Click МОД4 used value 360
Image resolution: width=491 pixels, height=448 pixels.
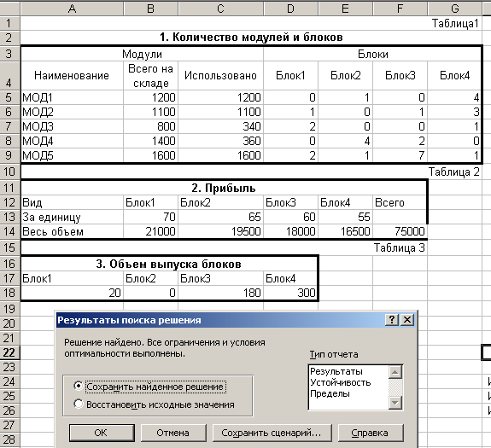coord(220,141)
